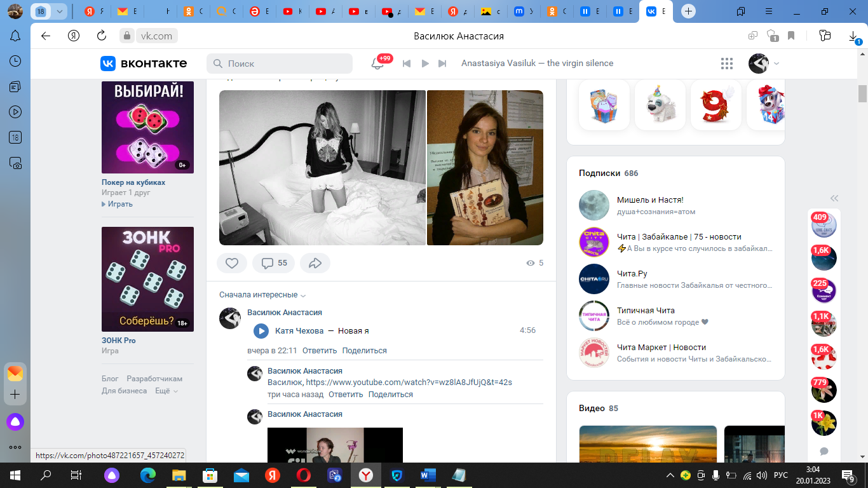
Task: Open browser downloads arrow icon
Action: (853, 37)
